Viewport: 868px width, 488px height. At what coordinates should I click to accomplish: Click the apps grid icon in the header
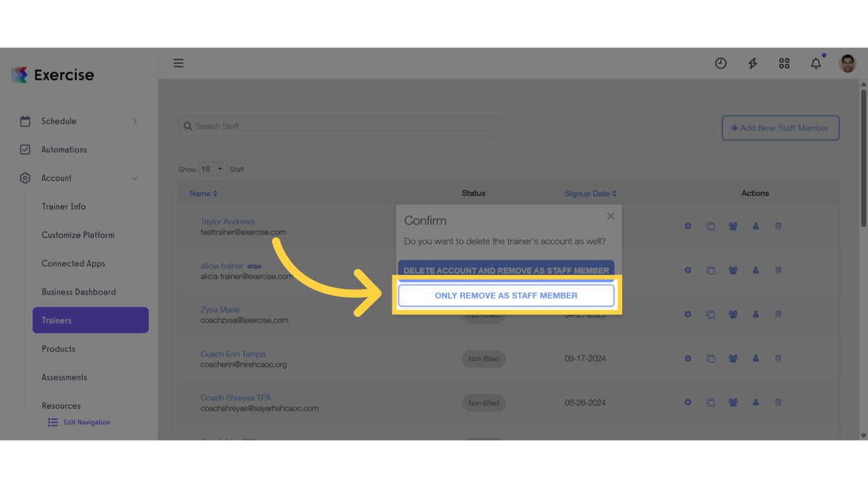pyautogui.click(x=784, y=63)
